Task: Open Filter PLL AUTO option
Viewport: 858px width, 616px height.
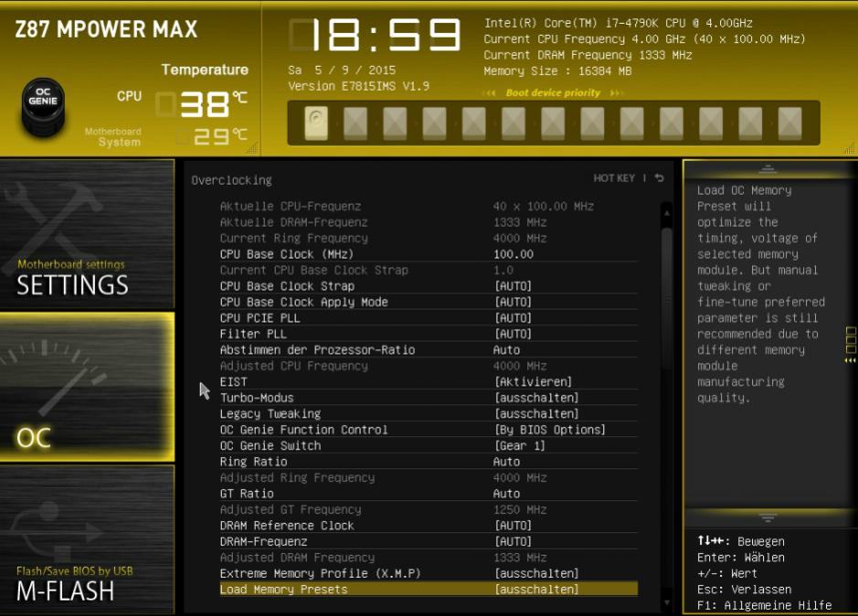Action: pos(514,334)
